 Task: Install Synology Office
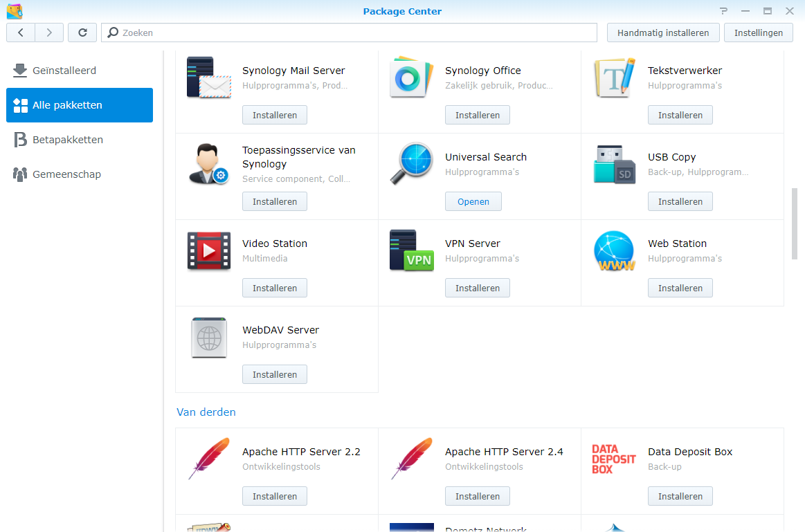pyautogui.click(x=478, y=115)
